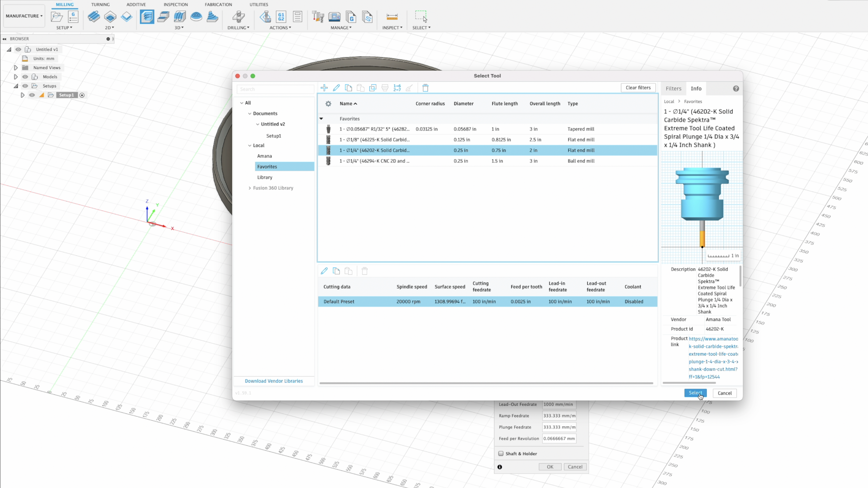Toggle the Setup1 visibility eye
The width and height of the screenshot is (868, 488).
pyautogui.click(x=32, y=95)
